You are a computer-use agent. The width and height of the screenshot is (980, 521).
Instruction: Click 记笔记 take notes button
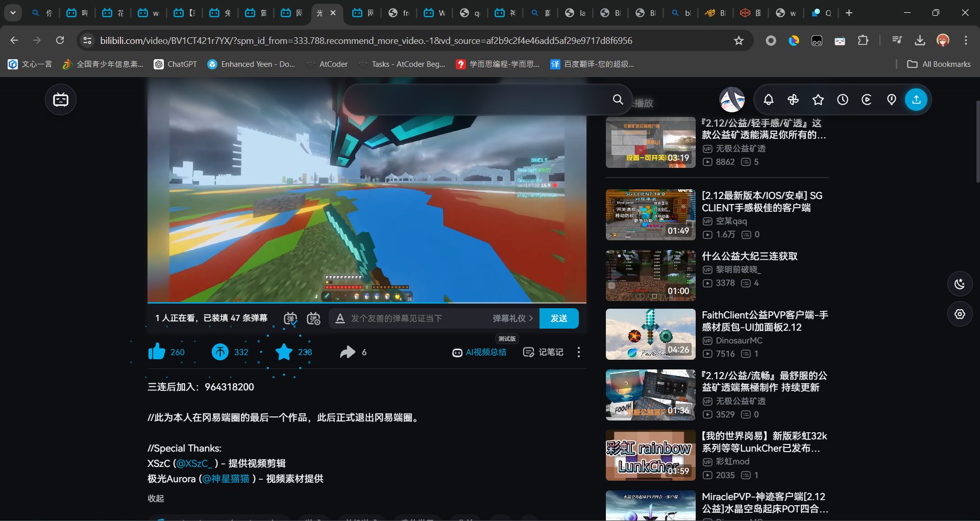(543, 352)
